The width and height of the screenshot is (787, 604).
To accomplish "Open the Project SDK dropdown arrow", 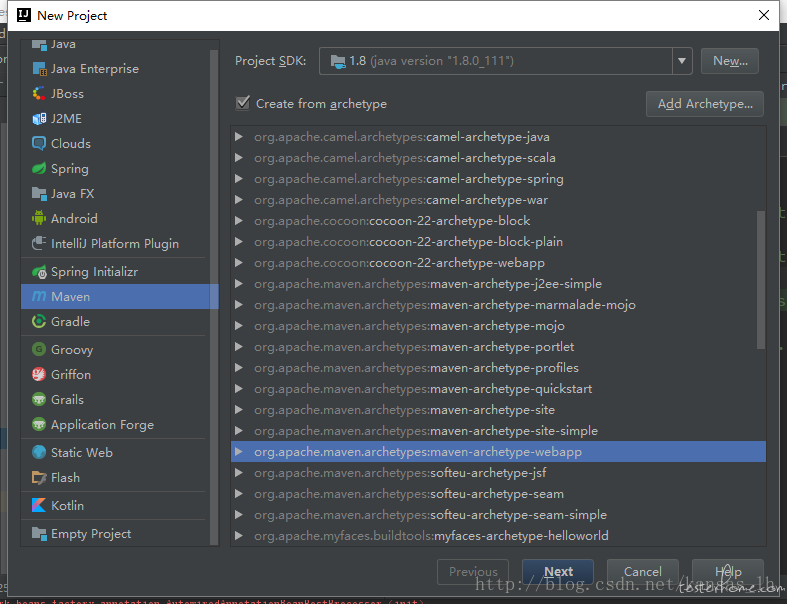I will click(x=682, y=61).
